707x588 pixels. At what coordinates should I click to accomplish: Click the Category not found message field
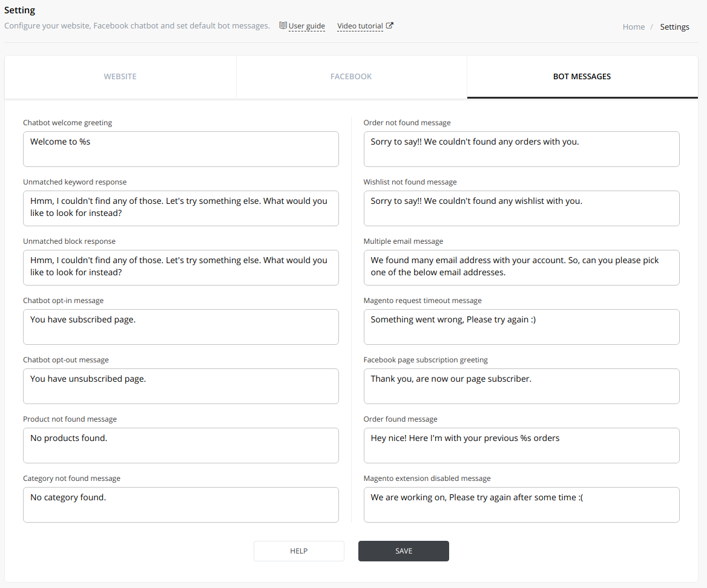[x=181, y=505]
